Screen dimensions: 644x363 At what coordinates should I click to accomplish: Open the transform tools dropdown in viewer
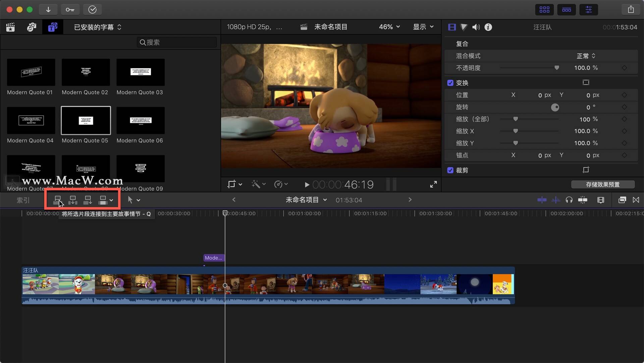click(x=235, y=184)
